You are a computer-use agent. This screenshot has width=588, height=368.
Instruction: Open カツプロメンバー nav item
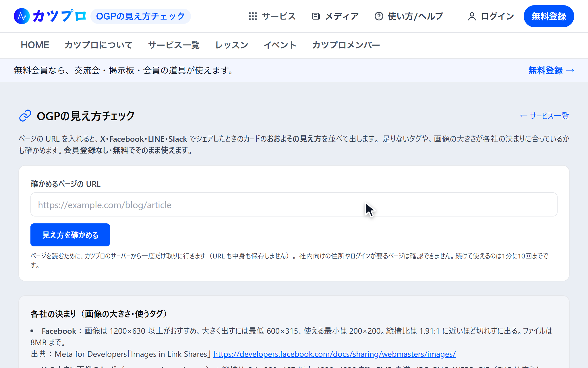(346, 45)
